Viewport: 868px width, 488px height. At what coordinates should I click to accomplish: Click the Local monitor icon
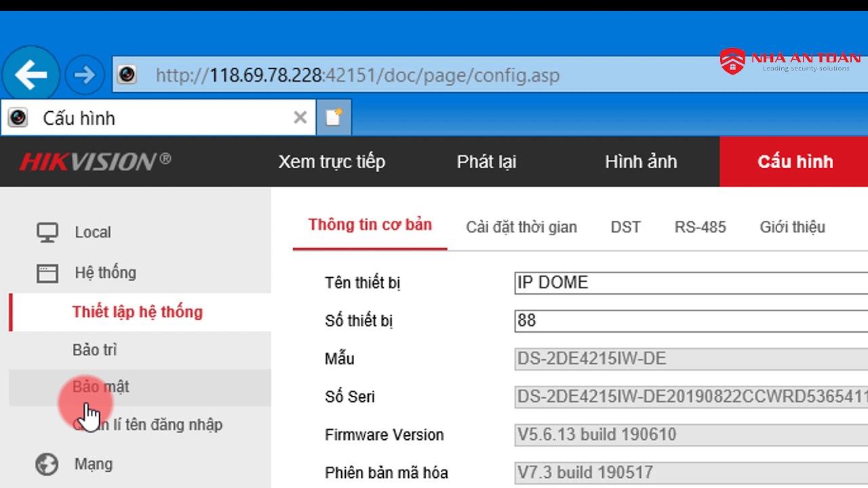coord(47,232)
